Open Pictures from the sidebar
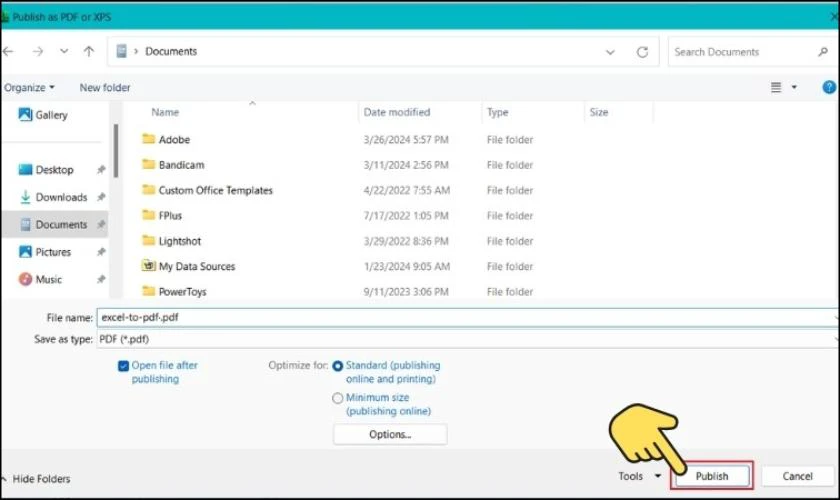Image resolution: width=840 pixels, height=500 pixels. pos(53,252)
